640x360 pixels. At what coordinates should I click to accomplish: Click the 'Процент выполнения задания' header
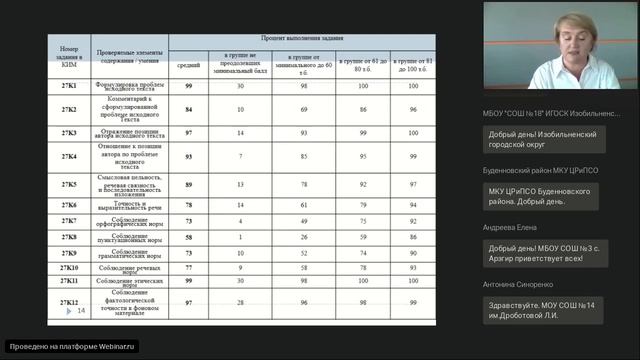click(302, 38)
